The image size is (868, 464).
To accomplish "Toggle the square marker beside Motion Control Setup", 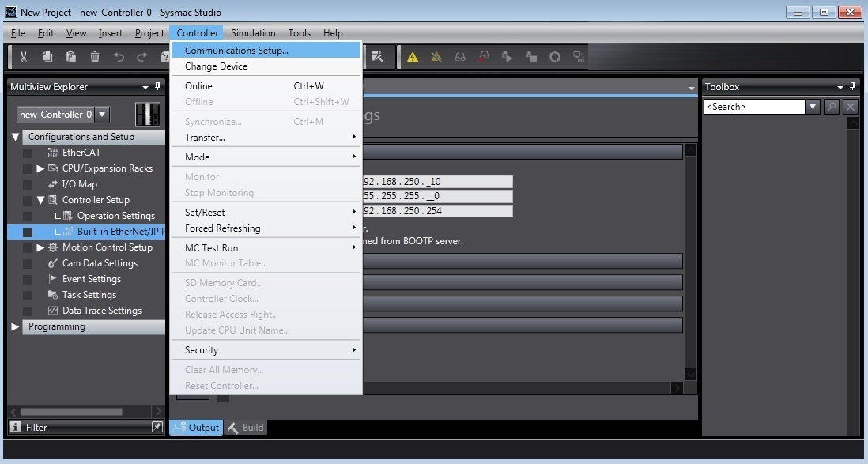I will 27,248.
